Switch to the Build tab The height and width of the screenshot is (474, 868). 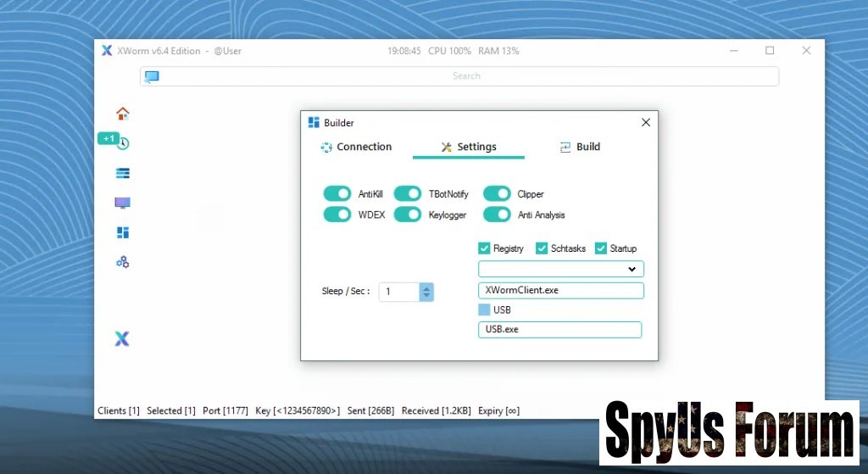pos(580,147)
